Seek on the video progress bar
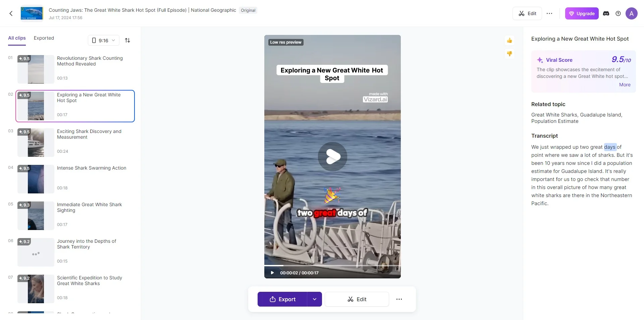 332,266
